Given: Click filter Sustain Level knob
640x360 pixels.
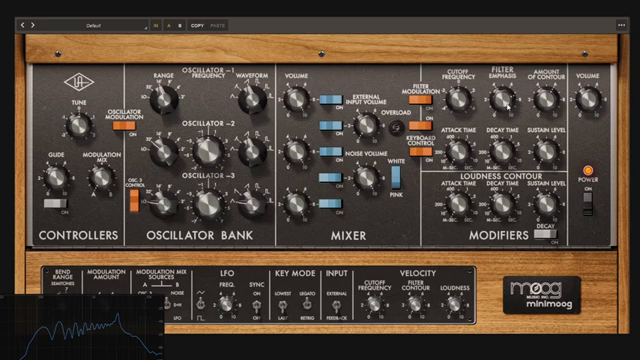Looking at the screenshot, I should 546,151.
